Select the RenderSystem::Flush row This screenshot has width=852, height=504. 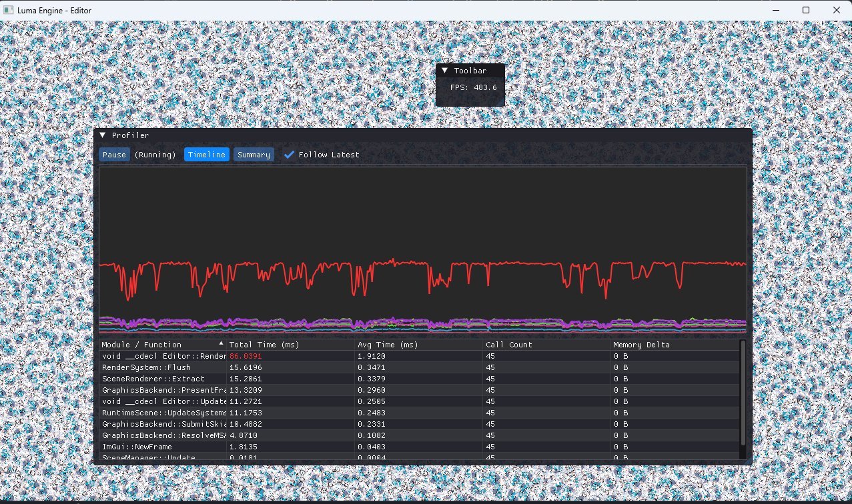[146, 367]
